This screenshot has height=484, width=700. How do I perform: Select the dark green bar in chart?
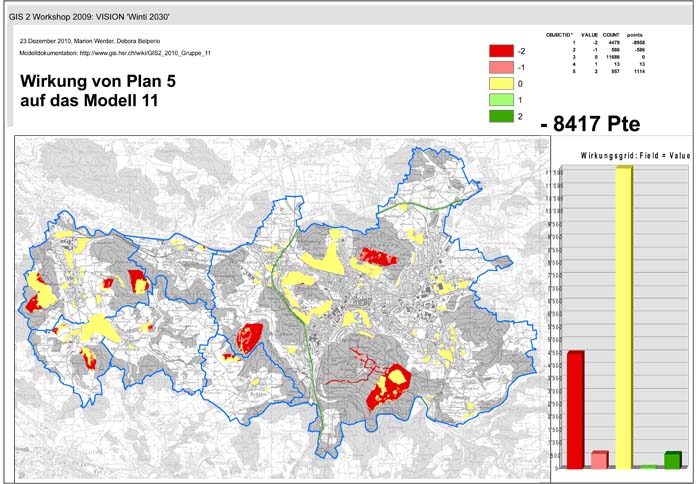[672, 459]
